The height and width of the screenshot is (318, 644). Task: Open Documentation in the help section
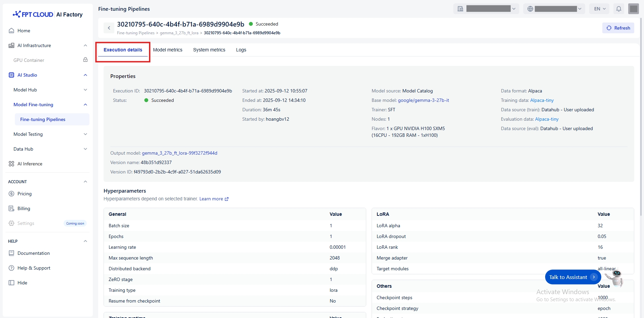[33, 253]
